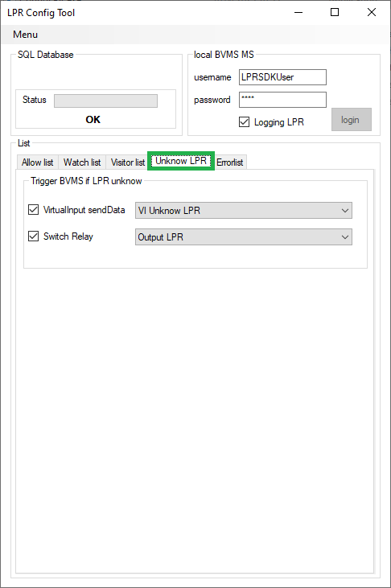Image resolution: width=391 pixels, height=588 pixels.
Task: Switch to the Visitor list tab
Action: tap(128, 162)
